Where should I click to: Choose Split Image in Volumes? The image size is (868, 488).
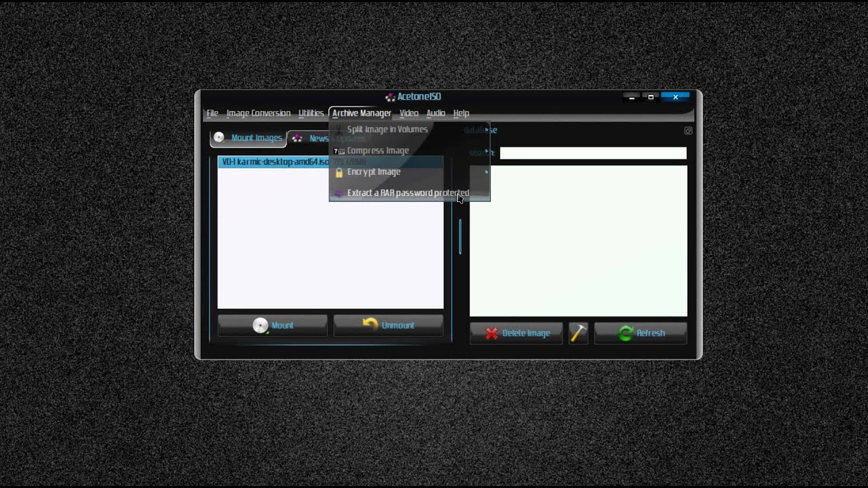pos(410,129)
